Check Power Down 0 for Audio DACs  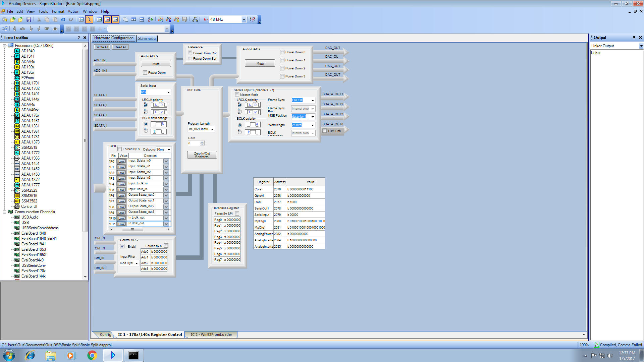tap(282, 52)
